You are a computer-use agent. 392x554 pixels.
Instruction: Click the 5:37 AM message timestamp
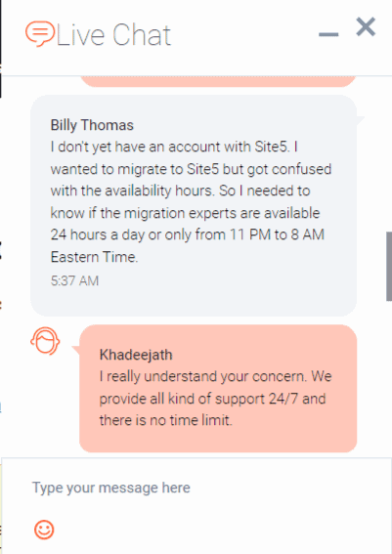pyautogui.click(x=74, y=280)
